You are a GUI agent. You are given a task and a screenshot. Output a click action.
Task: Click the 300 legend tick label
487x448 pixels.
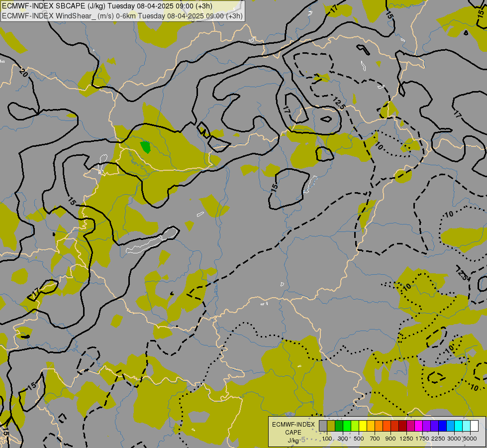click(x=343, y=439)
